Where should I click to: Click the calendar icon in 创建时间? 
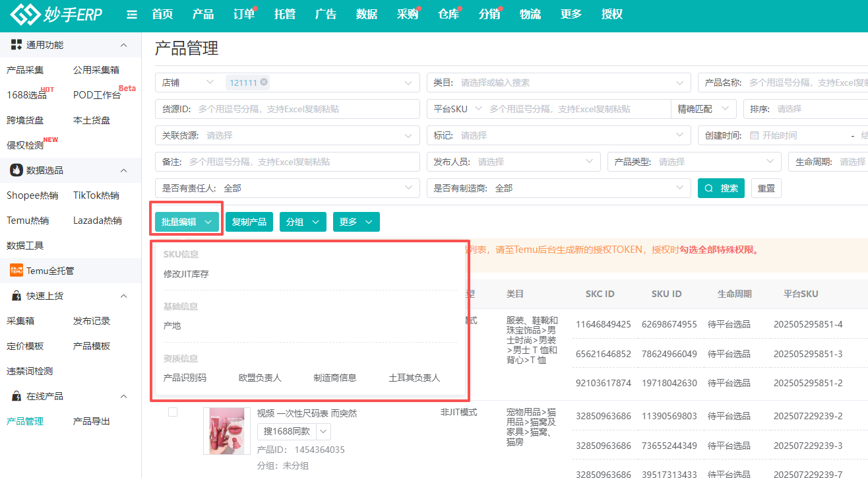[754, 135]
